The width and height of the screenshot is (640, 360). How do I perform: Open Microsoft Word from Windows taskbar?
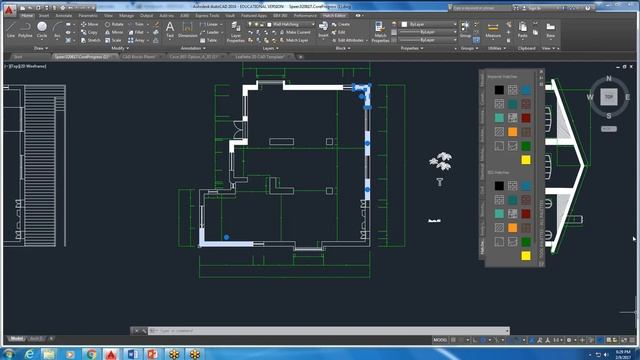point(132,354)
